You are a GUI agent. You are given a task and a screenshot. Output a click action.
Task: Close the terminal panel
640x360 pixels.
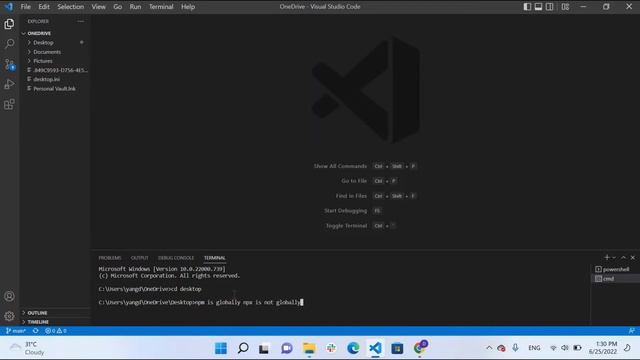(633, 258)
